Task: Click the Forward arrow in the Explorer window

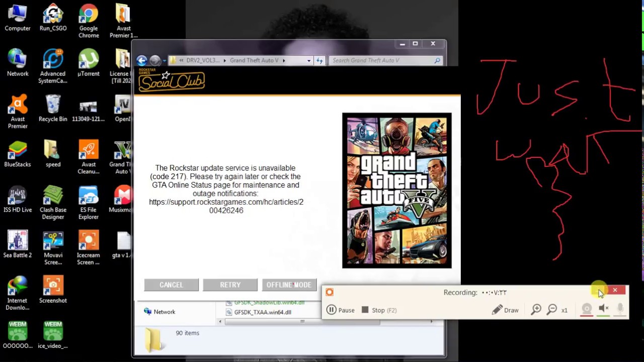Action: tap(155, 60)
